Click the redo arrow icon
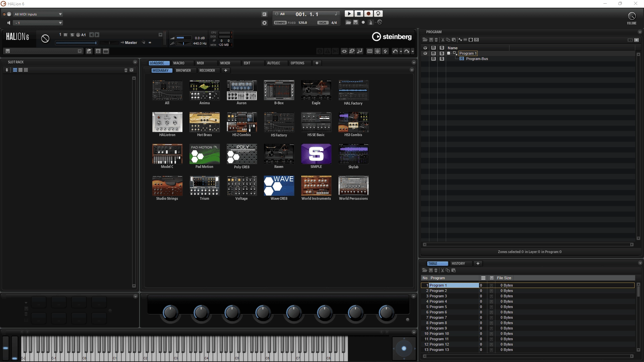 pos(407,51)
